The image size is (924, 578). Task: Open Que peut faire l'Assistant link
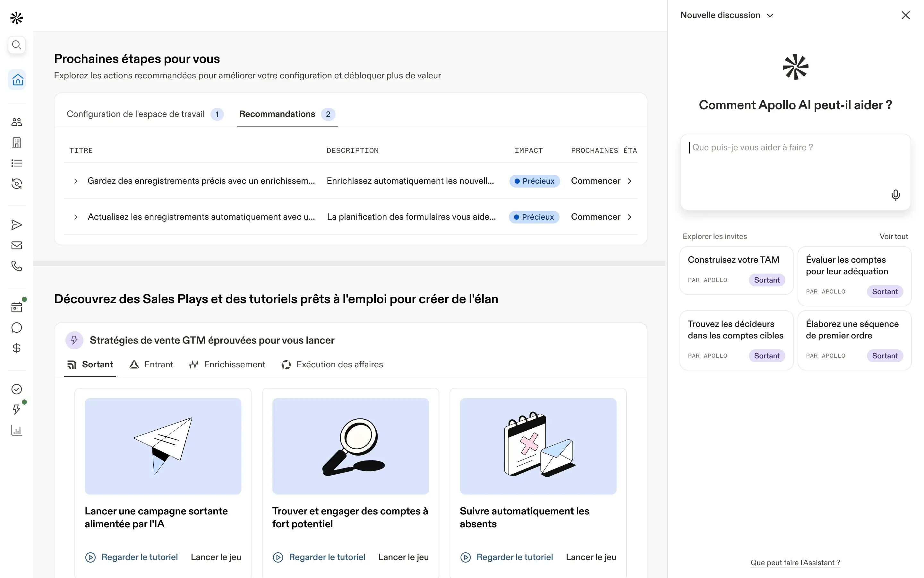pyautogui.click(x=795, y=563)
